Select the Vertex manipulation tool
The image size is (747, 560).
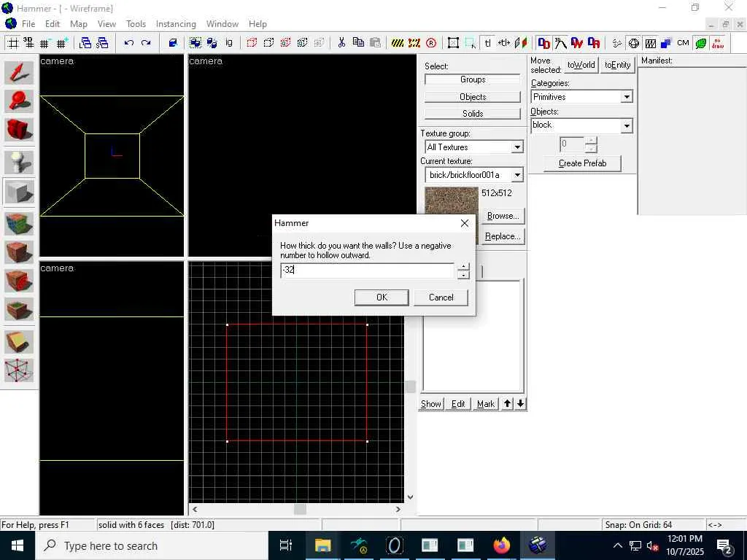click(20, 371)
